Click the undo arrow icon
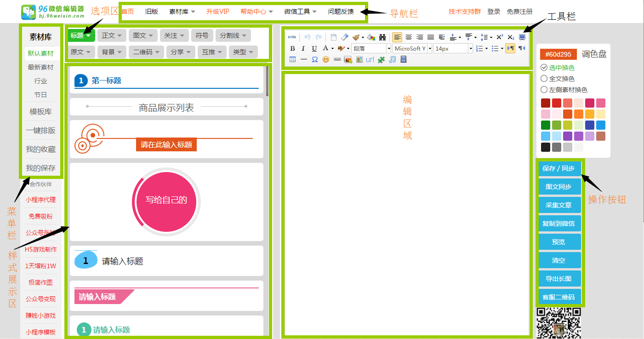Image resolution: width=644 pixels, height=339 pixels. (x=308, y=37)
